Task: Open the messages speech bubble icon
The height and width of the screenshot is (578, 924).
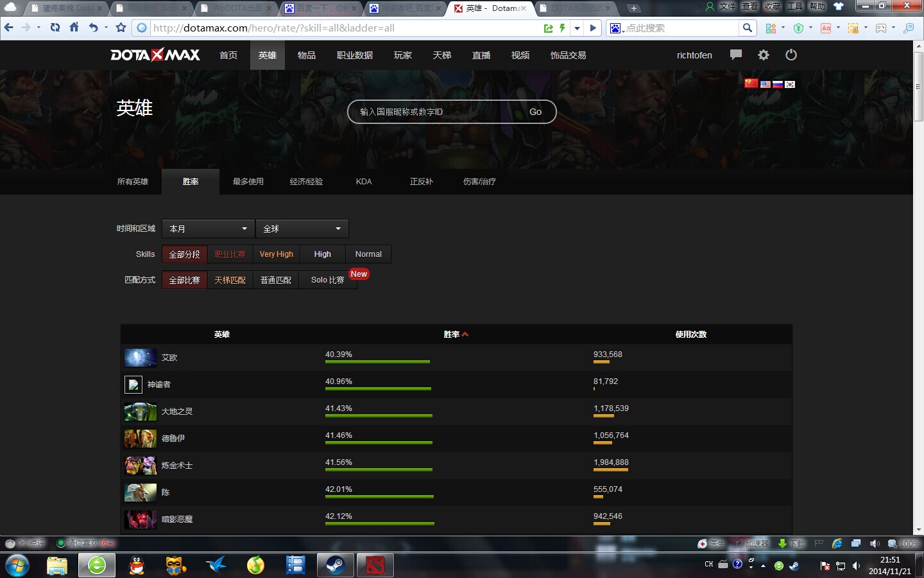Action: tap(736, 55)
